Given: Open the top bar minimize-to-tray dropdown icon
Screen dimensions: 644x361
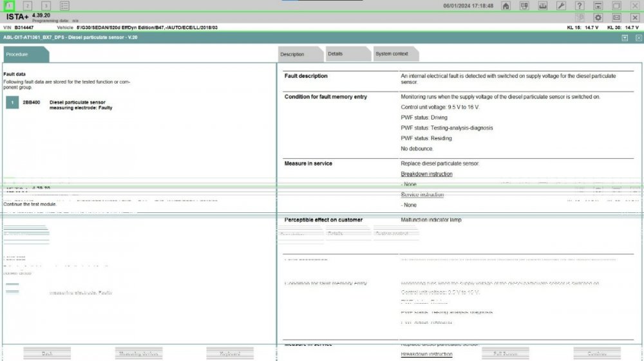Looking at the screenshot, I should click(598, 6).
